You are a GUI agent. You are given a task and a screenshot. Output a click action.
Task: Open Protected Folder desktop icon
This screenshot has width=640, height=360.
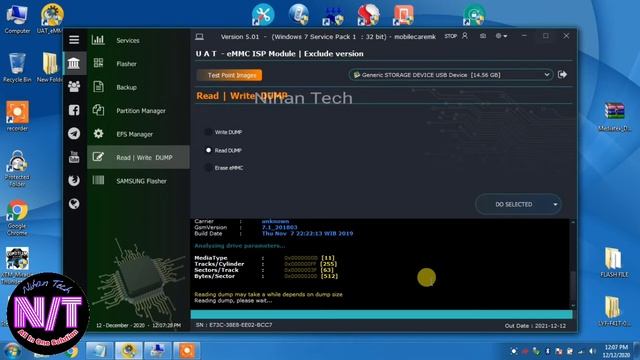17,169
